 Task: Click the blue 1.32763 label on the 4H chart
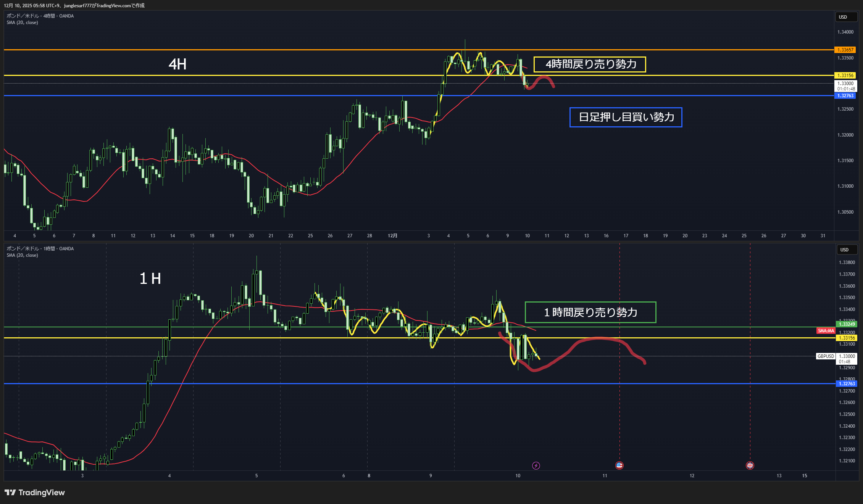(845, 96)
